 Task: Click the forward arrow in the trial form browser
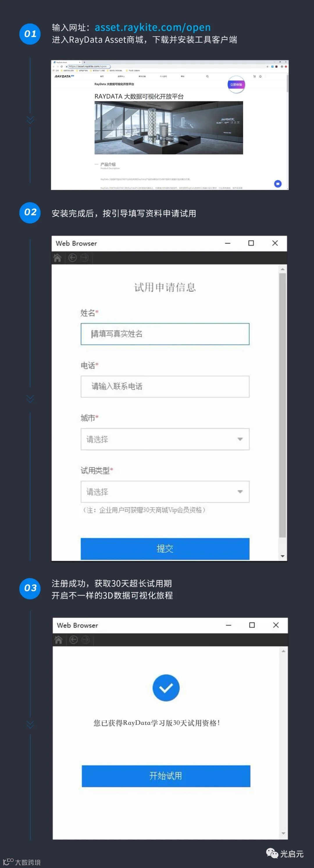point(84,258)
